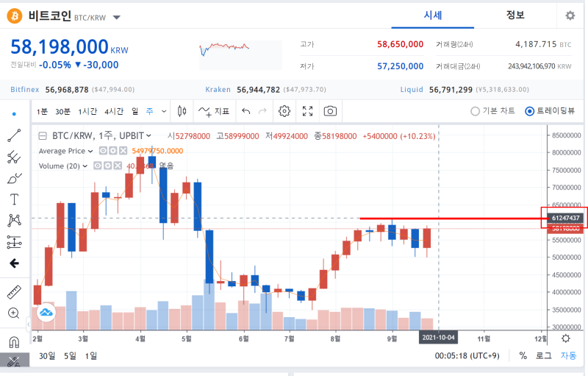This screenshot has height=376, width=588.
Task: Click the TradingView cloud logo
Action: [x=46, y=312]
